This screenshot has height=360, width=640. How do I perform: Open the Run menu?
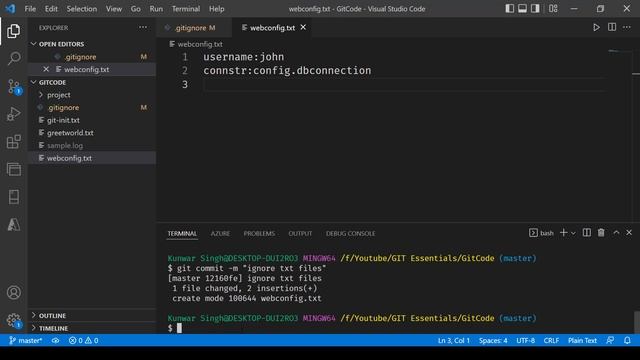tap(156, 9)
